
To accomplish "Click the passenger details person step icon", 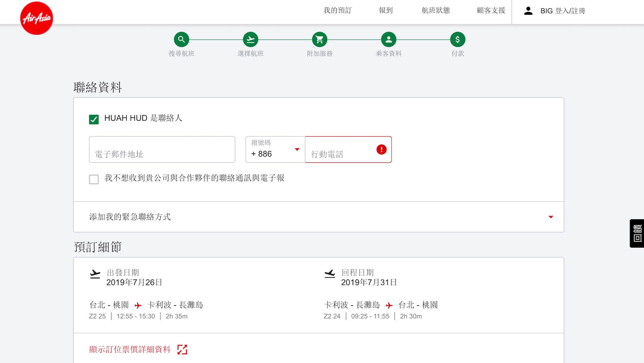I will pos(389,40).
